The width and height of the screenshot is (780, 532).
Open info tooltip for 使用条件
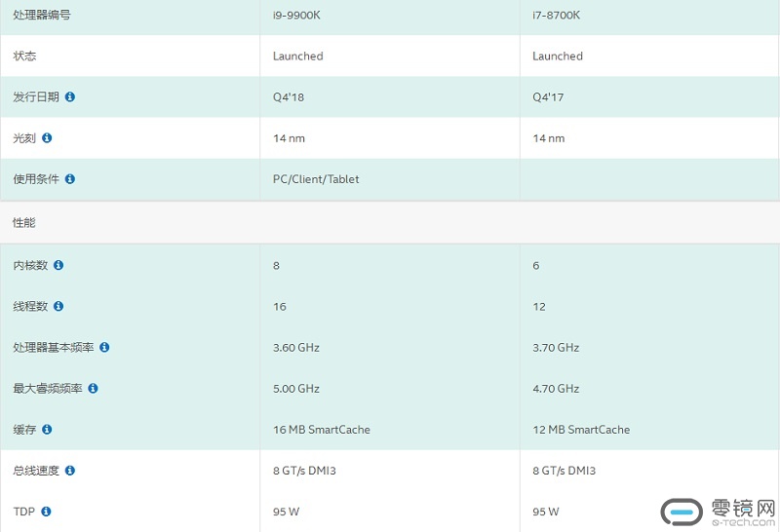tap(70, 179)
